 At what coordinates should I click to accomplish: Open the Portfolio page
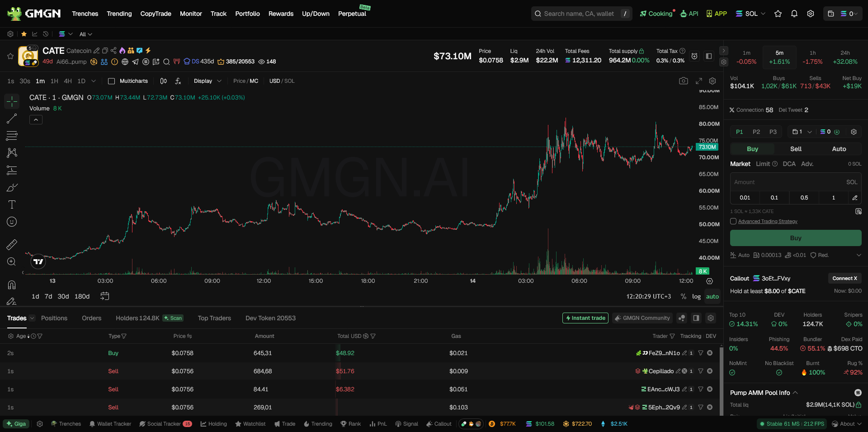[247, 14]
